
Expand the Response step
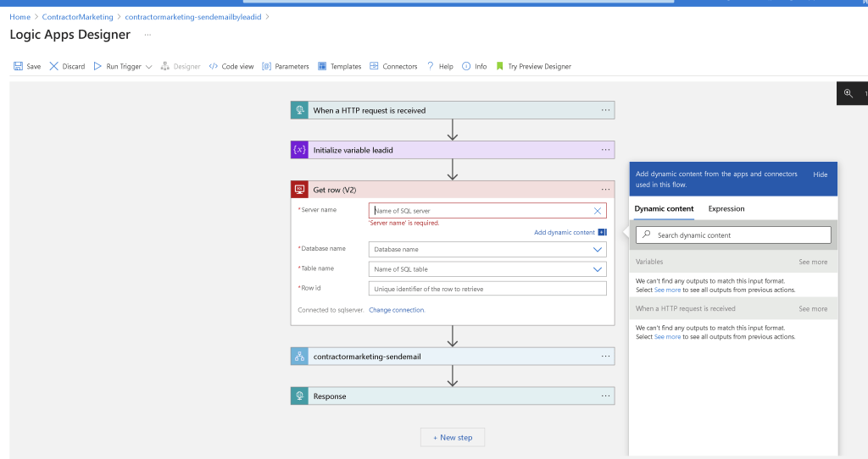pyautogui.click(x=453, y=396)
